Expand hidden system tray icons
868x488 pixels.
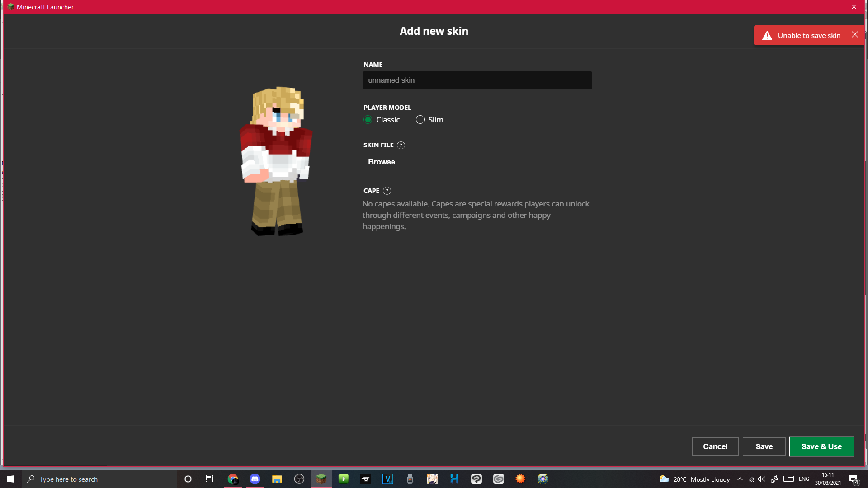[x=740, y=479]
